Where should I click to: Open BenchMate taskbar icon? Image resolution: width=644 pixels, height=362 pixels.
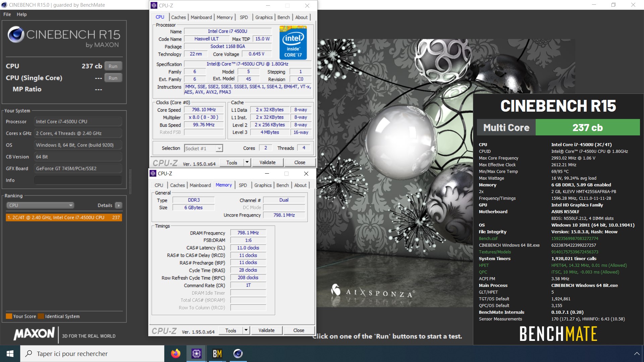pyautogui.click(x=217, y=354)
